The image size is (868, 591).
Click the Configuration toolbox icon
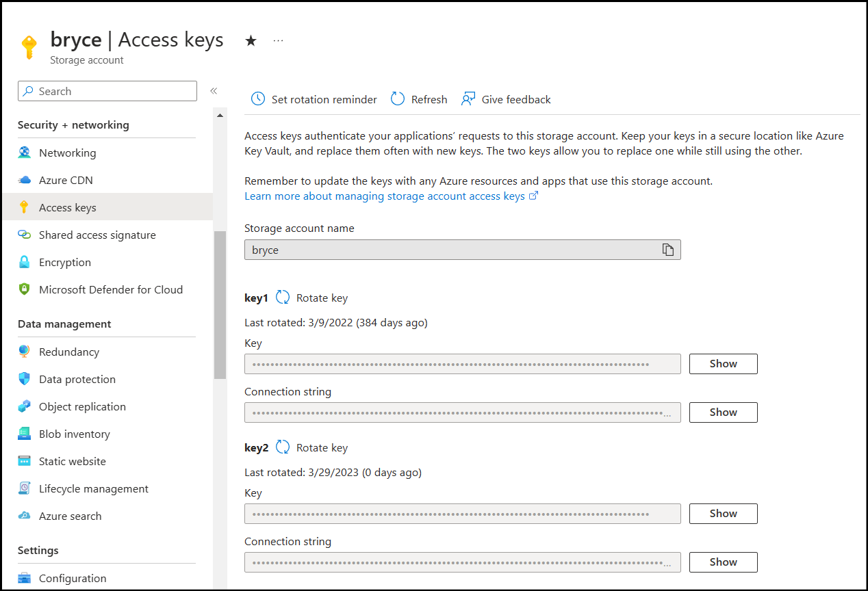point(25,578)
